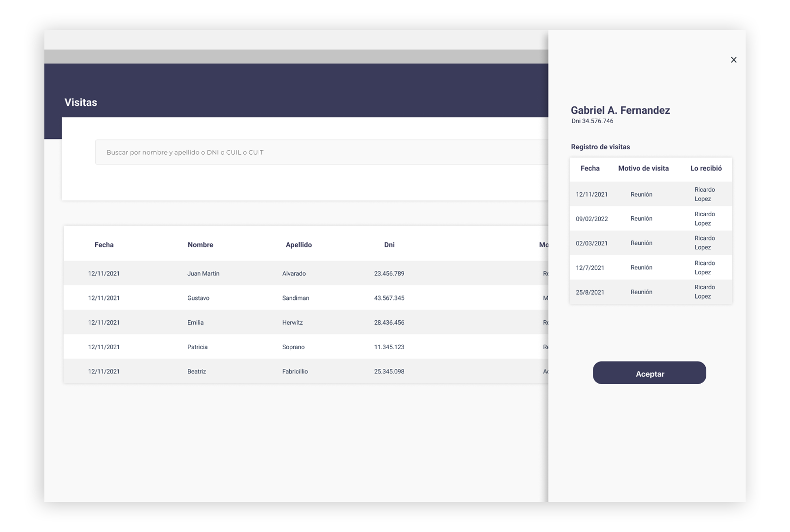
Task: Click the Dni column header in main table
Action: click(x=389, y=245)
